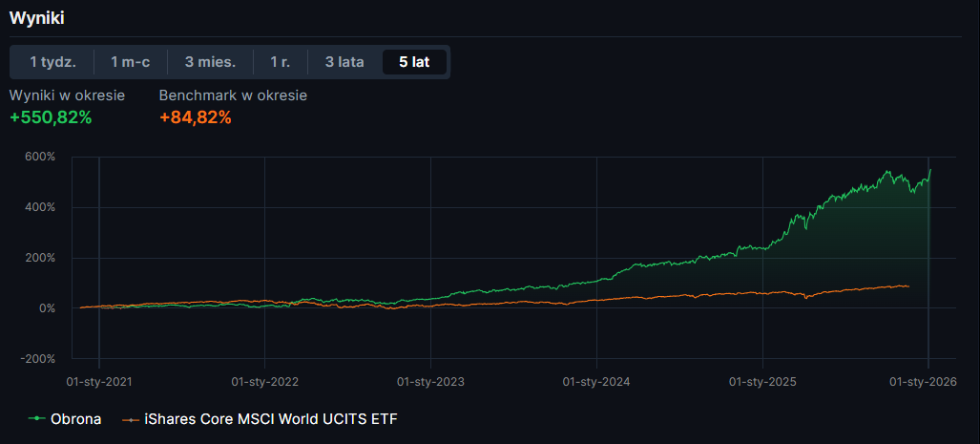The height and width of the screenshot is (444, 980).
Task: Switch to the '1 m-c' period tab
Action: [130, 62]
